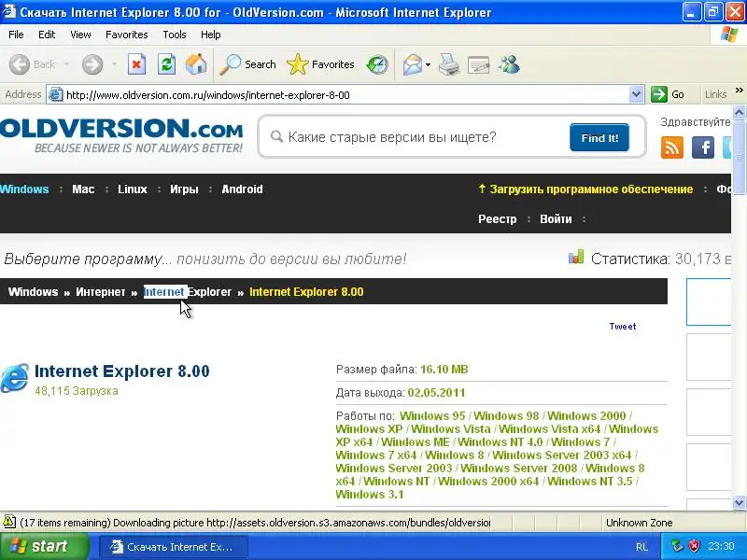Image resolution: width=747 pixels, height=560 pixels.
Task: Click the Edit toolbar icon beside Print
Action: 479,64
